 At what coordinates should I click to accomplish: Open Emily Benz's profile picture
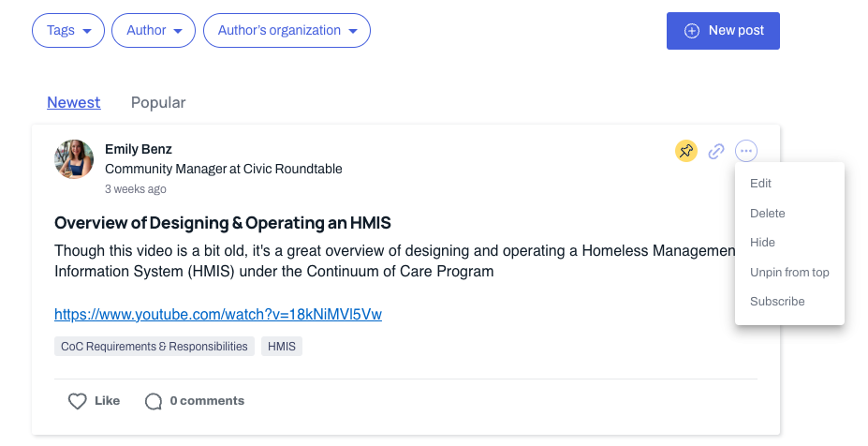pos(74,159)
